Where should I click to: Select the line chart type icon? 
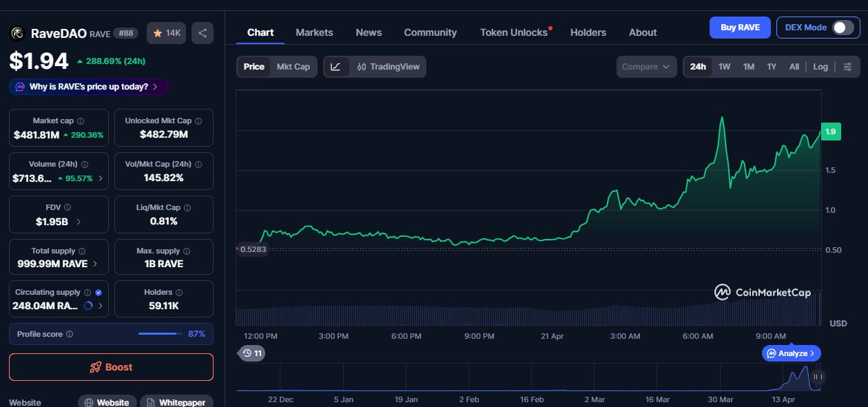coord(335,67)
